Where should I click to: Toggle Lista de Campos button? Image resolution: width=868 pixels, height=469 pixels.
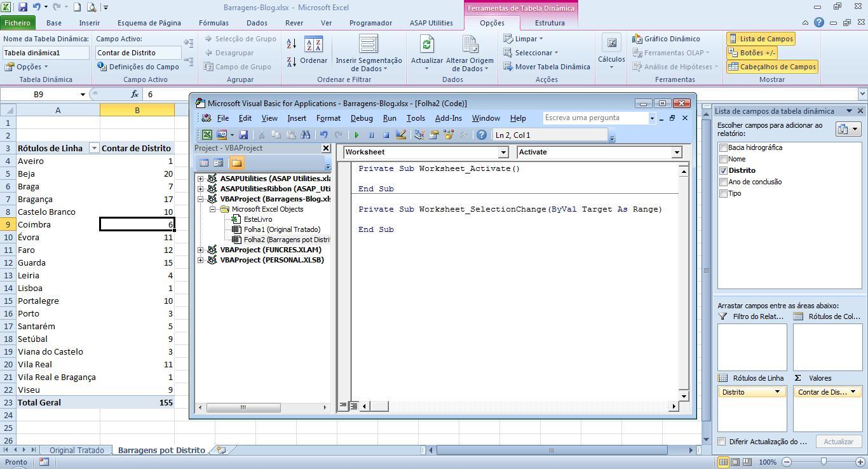[761, 39]
